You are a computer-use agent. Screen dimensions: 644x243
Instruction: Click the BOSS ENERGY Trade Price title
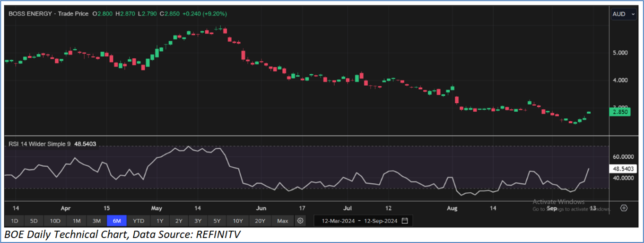(49, 14)
